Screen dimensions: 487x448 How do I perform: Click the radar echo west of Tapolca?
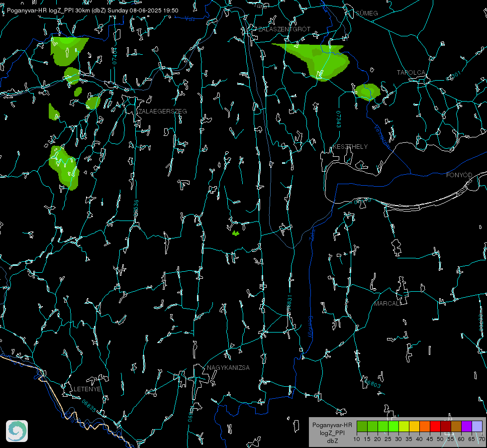(368, 92)
